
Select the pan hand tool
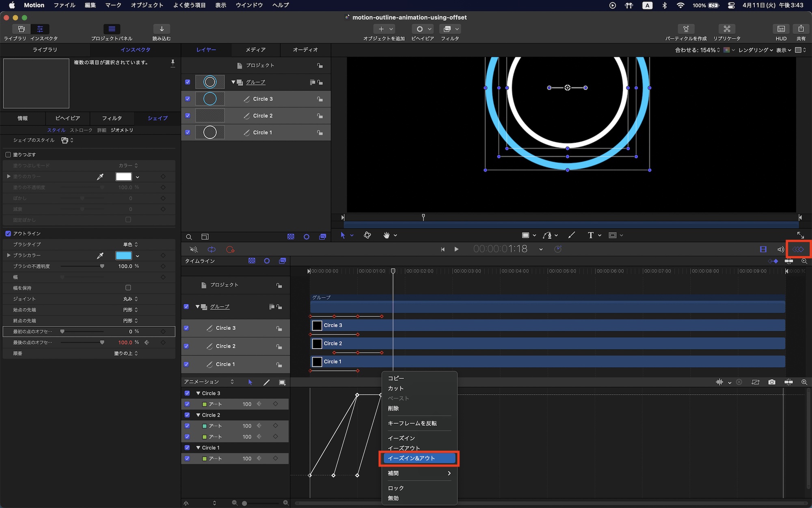coord(387,235)
